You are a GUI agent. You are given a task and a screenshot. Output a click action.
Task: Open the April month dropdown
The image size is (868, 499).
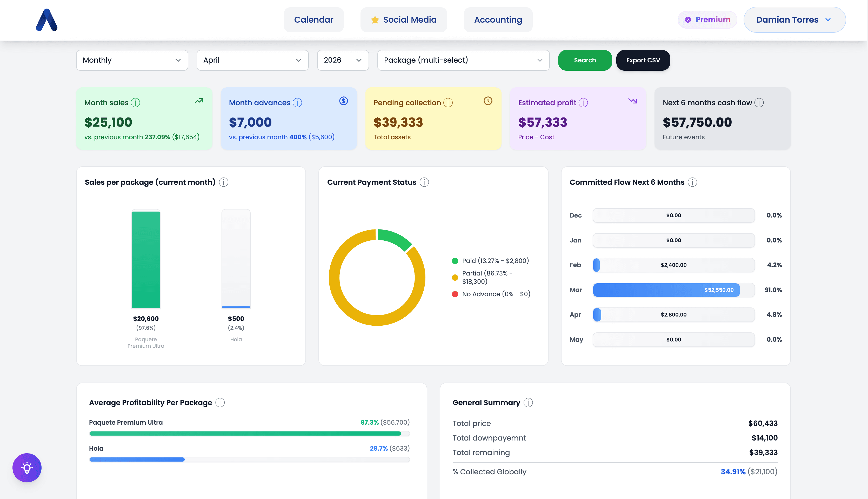252,60
